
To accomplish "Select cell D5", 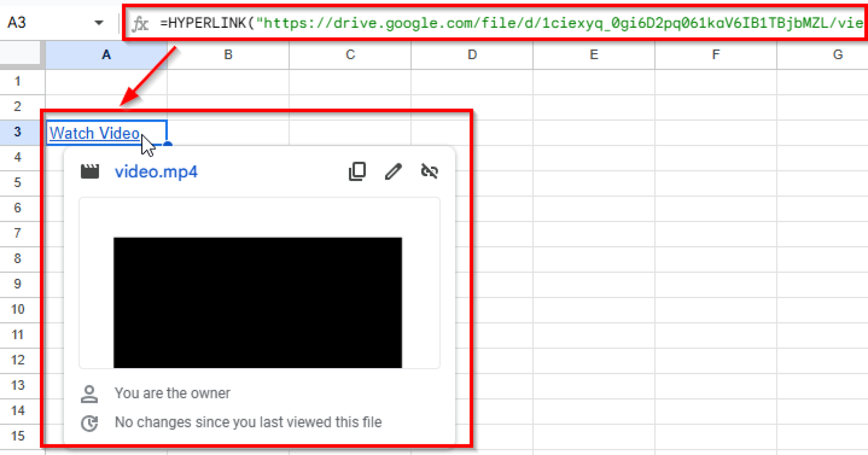I will coord(472,183).
